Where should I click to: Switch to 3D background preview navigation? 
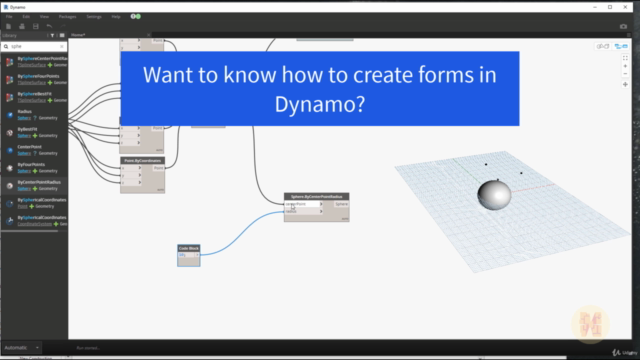[x=602, y=46]
